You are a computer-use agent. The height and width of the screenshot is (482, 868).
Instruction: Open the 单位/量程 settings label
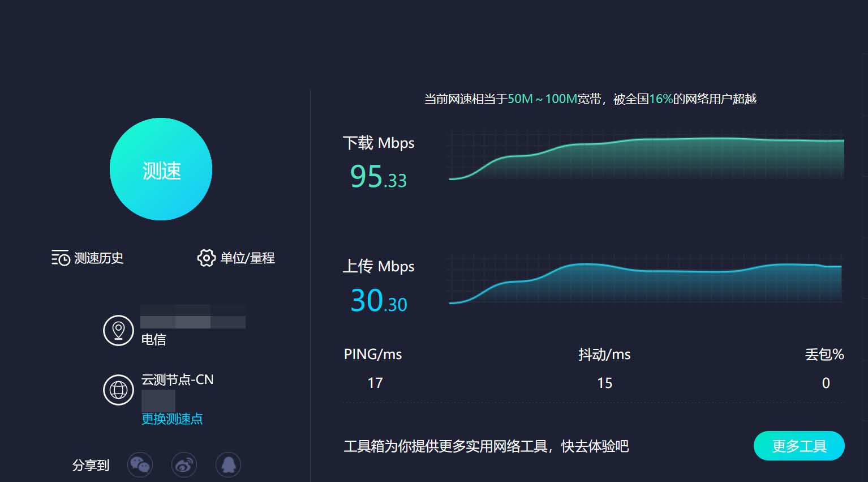point(247,258)
